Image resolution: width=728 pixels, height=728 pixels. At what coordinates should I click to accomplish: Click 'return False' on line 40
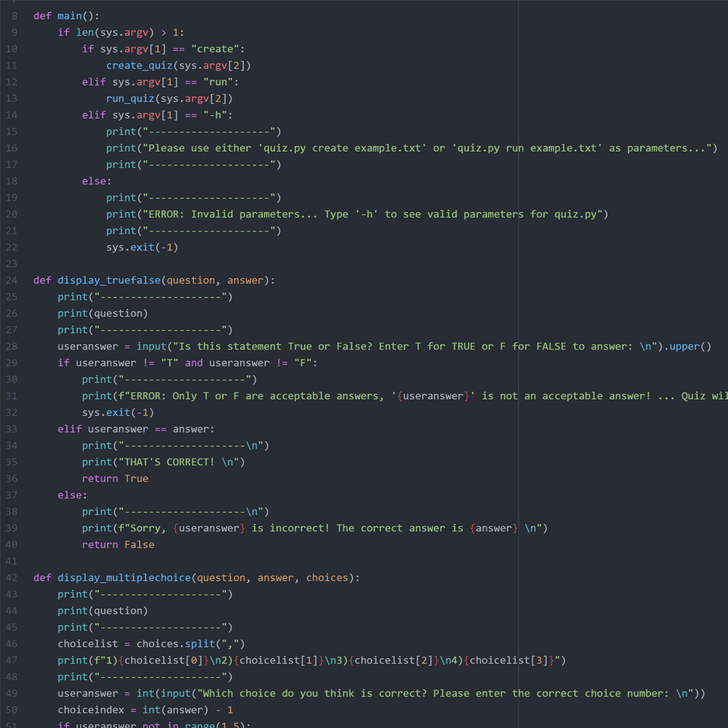point(118,545)
